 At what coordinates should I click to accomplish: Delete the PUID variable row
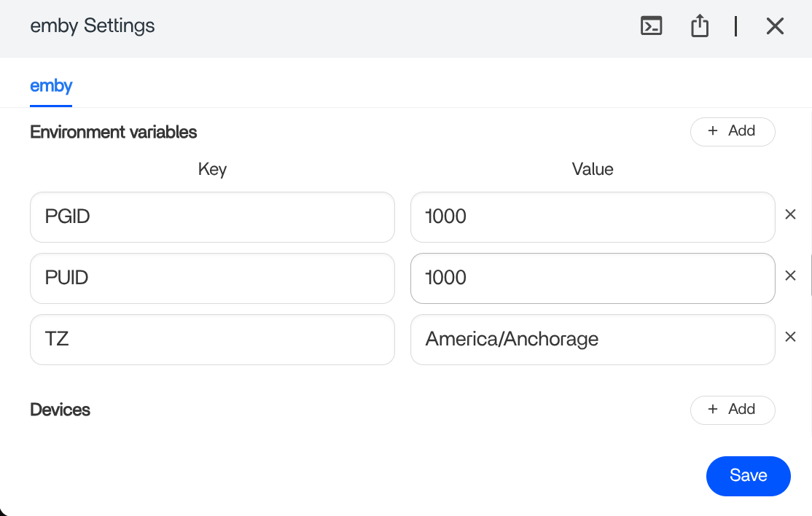click(x=790, y=276)
